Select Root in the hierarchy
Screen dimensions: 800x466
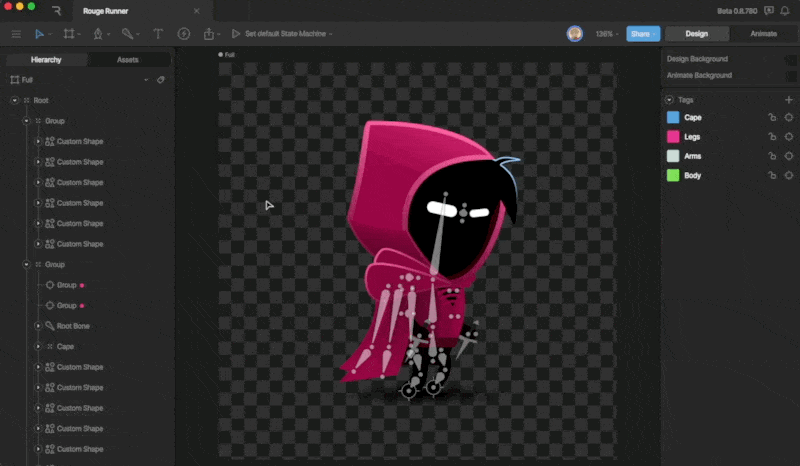pos(41,101)
